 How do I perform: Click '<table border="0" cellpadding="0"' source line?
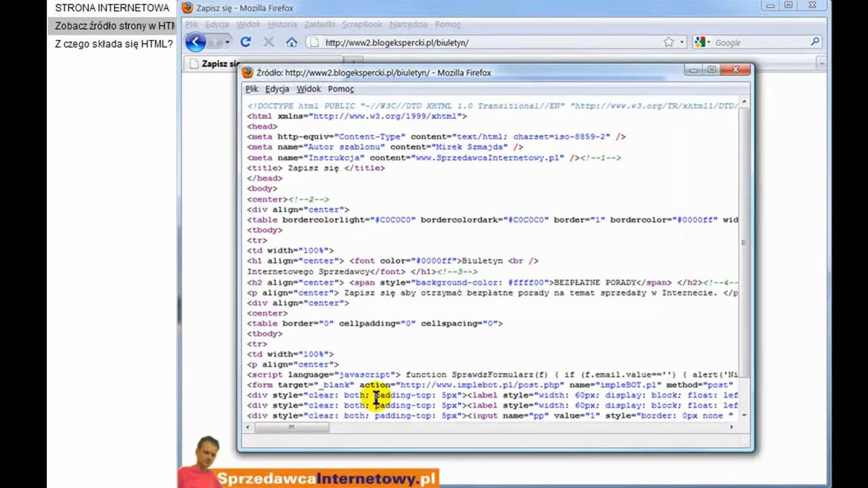pyautogui.click(x=375, y=323)
